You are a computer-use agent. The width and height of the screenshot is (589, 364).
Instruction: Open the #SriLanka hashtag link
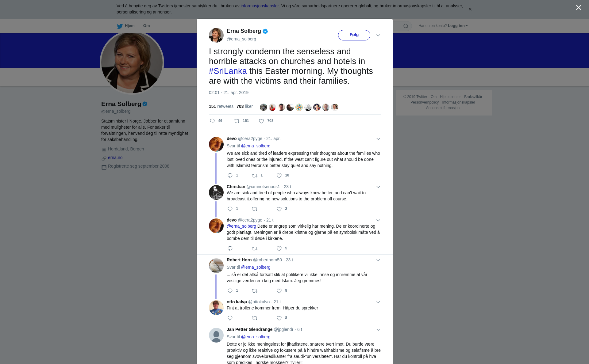click(x=228, y=71)
